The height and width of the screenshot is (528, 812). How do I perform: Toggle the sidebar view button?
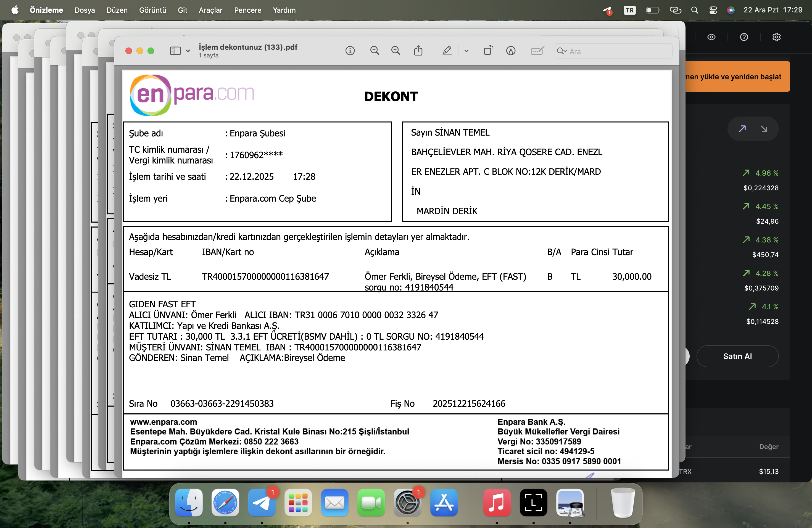pos(175,51)
